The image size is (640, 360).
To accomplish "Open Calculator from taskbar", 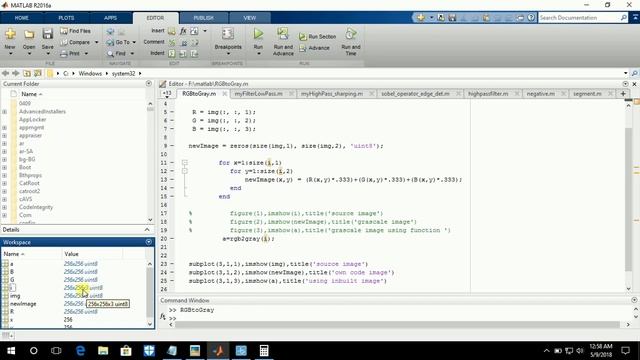I will tap(264, 351).
